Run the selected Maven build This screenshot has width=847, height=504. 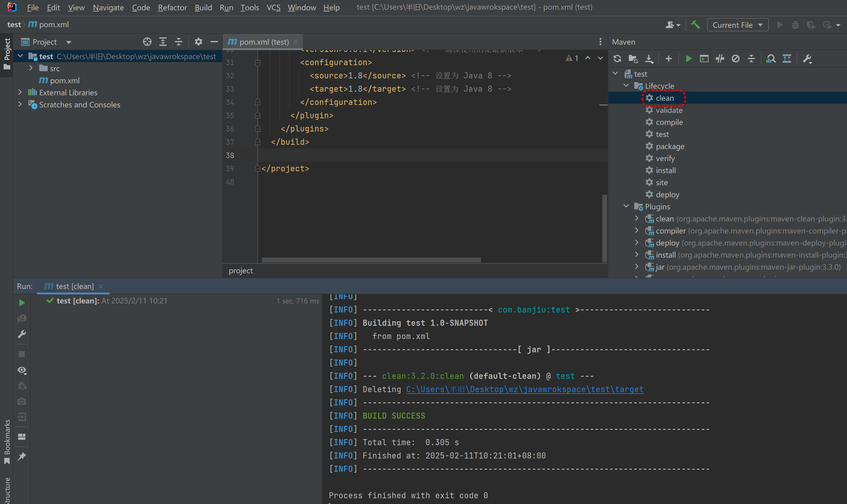click(688, 59)
